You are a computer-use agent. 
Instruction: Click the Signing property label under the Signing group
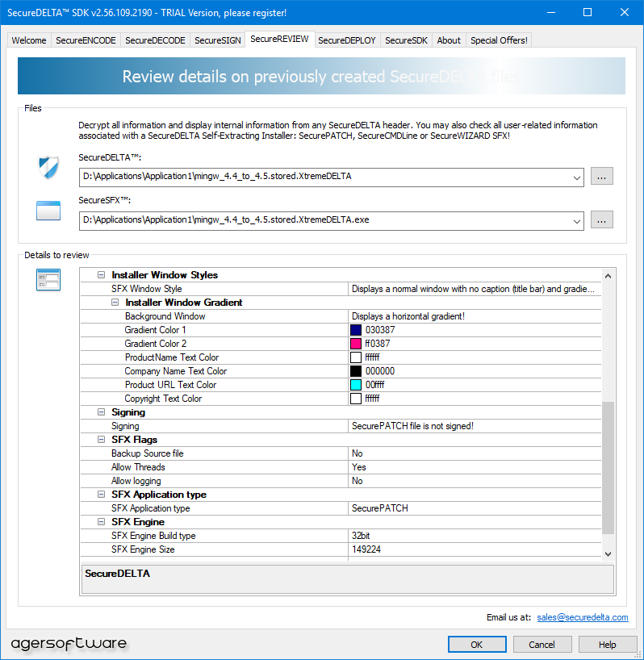click(125, 426)
